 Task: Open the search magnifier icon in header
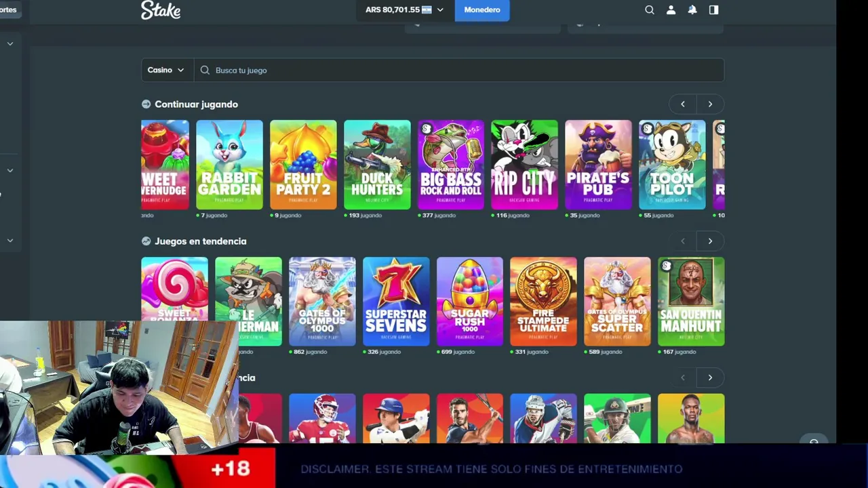tap(650, 9)
